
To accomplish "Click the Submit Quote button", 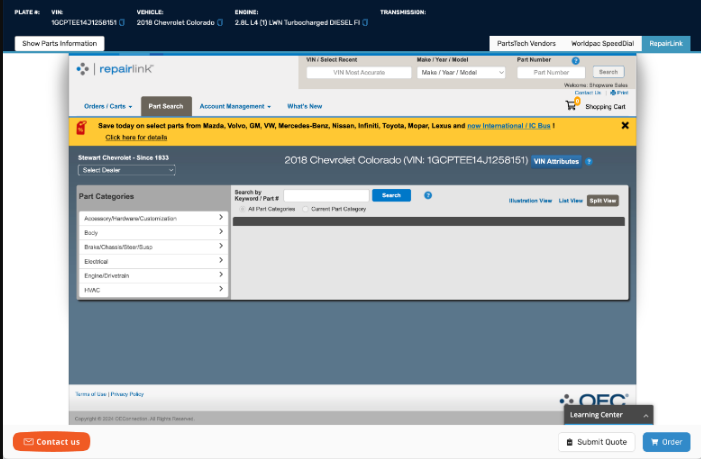I will click(596, 442).
